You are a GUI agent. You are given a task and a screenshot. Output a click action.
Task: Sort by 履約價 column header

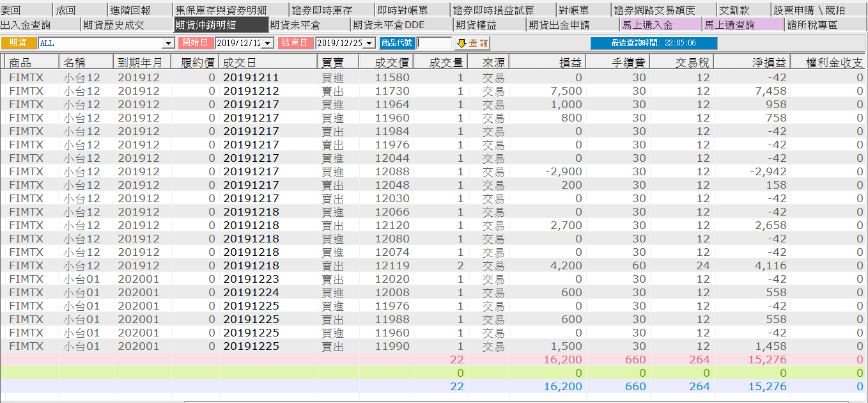[195, 62]
